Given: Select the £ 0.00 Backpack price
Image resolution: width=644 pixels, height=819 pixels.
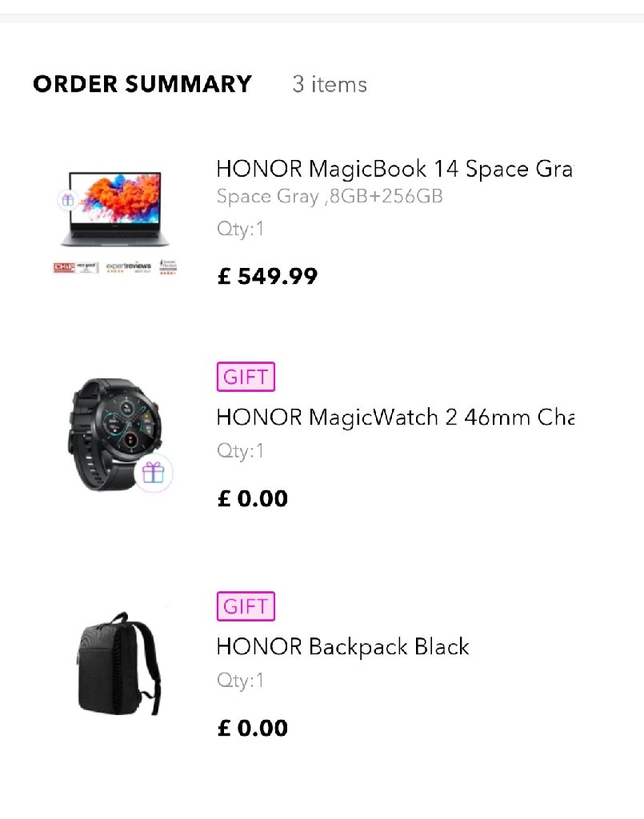Looking at the screenshot, I should (252, 728).
